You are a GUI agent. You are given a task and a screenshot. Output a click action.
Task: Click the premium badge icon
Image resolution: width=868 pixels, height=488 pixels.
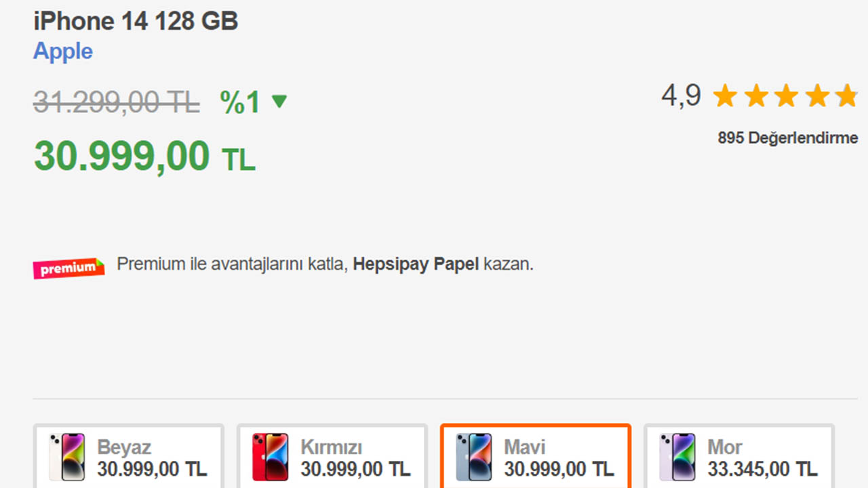coord(68,268)
